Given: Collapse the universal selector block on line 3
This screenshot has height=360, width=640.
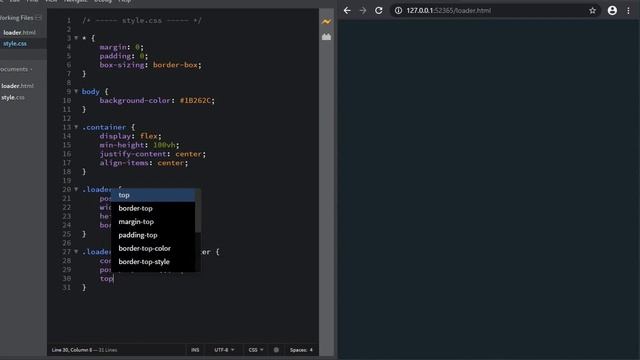Looking at the screenshot, I should click(x=76, y=38).
